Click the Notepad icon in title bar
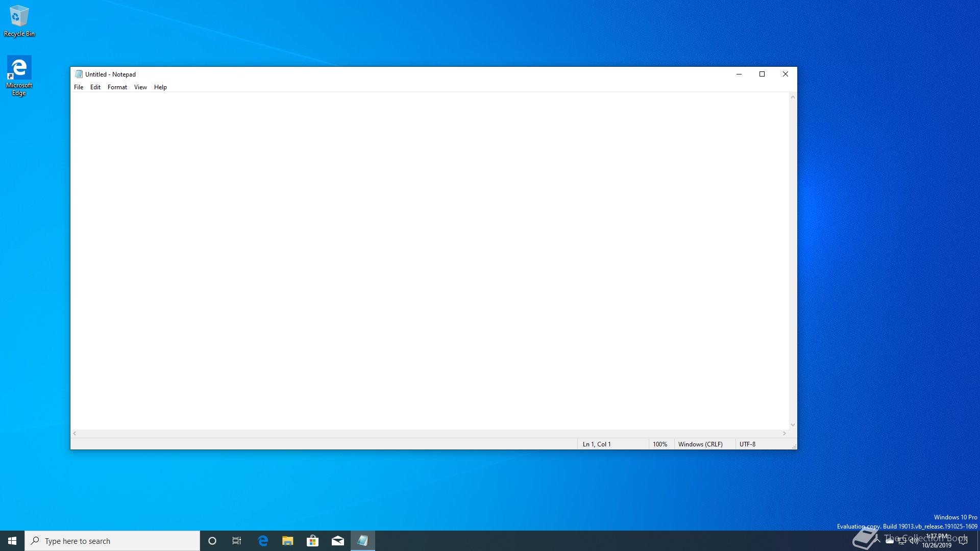Screen dimensions: 980x551 tap(79, 74)
